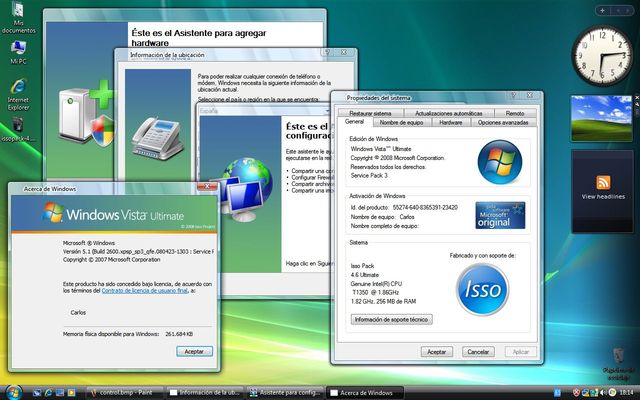This screenshot has width=640, height=400.
Task: Click the Windows Start orb
Action: pyautogui.click(x=13, y=392)
